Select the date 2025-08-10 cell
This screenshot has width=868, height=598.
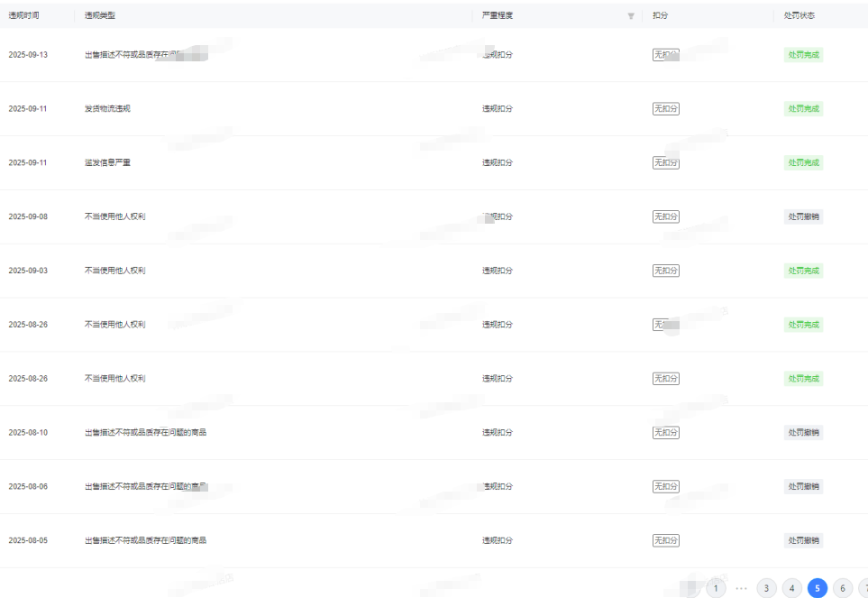pyautogui.click(x=28, y=432)
